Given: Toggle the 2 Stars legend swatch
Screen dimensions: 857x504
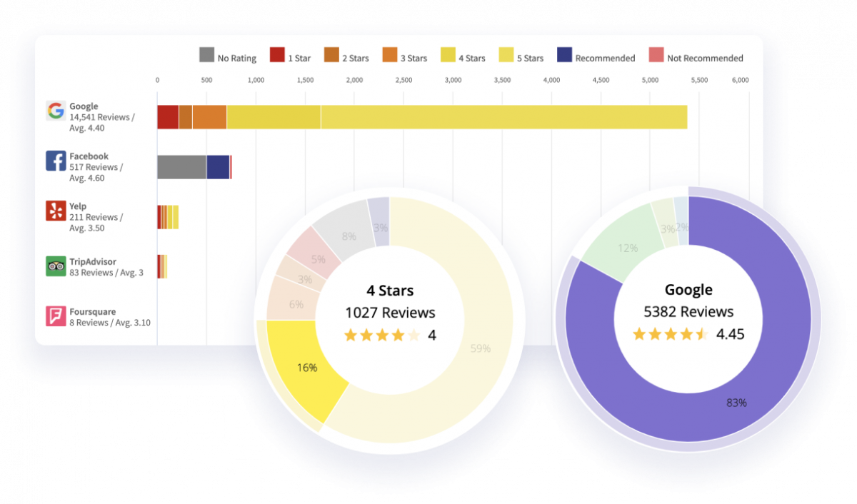Looking at the screenshot, I should click(331, 55).
